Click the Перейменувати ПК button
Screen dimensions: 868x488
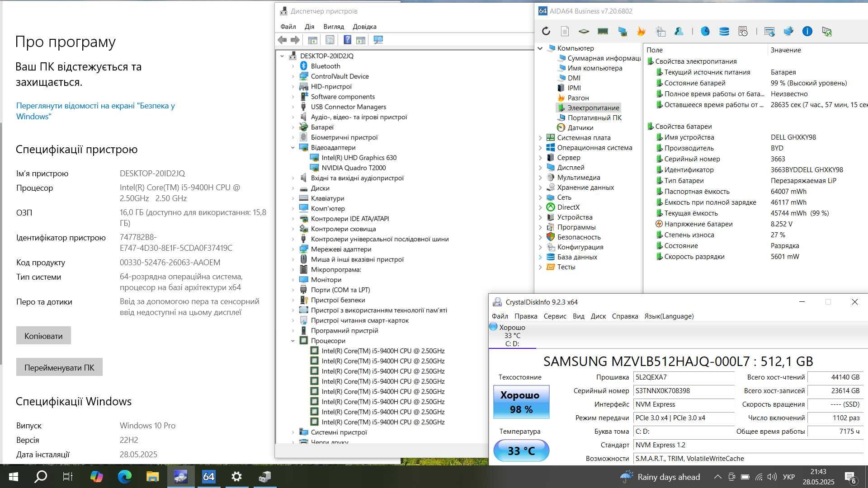pos(59,367)
